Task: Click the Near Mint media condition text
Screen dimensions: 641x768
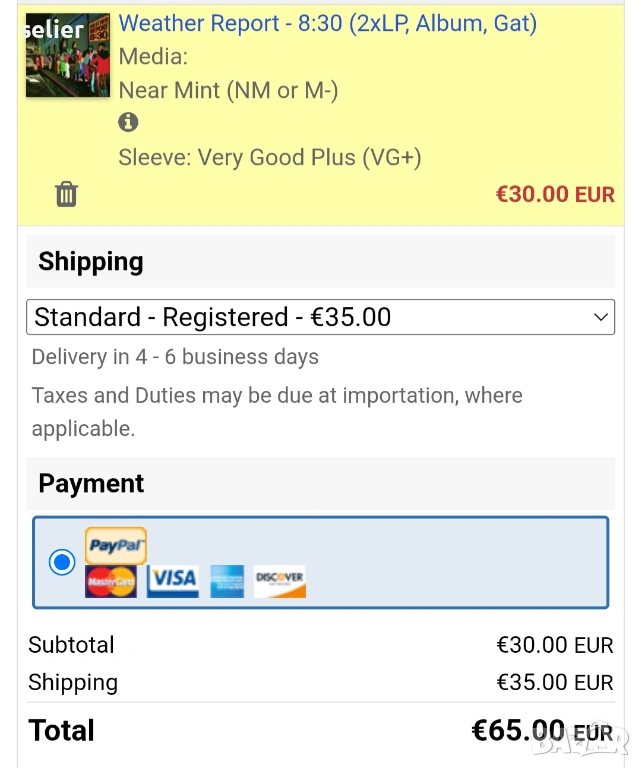Action: pos(228,90)
